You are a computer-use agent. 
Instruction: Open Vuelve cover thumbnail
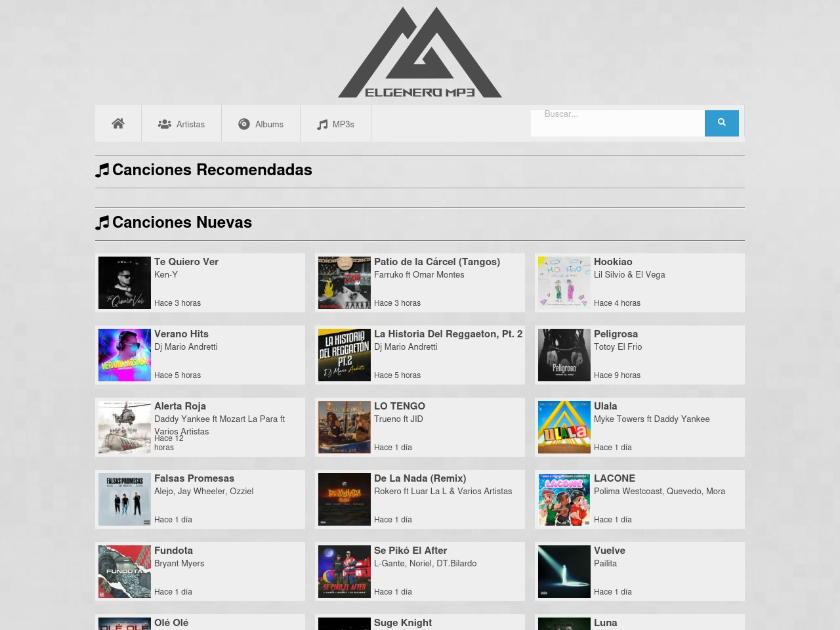[x=564, y=572]
